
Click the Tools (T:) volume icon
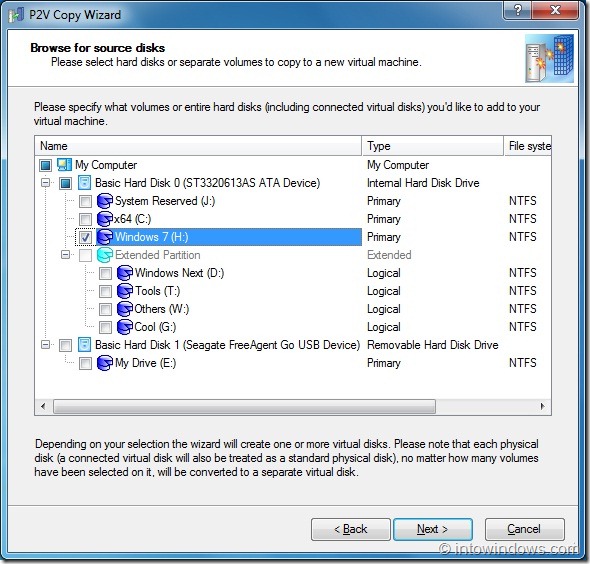125,291
